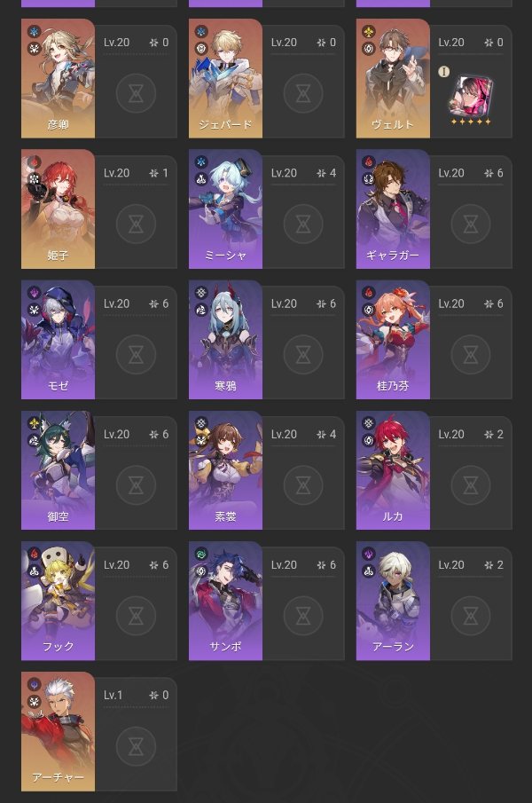Tap the empty light cone slot beside ミーシャ
Screen dimensions: 532x803
(303, 224)
